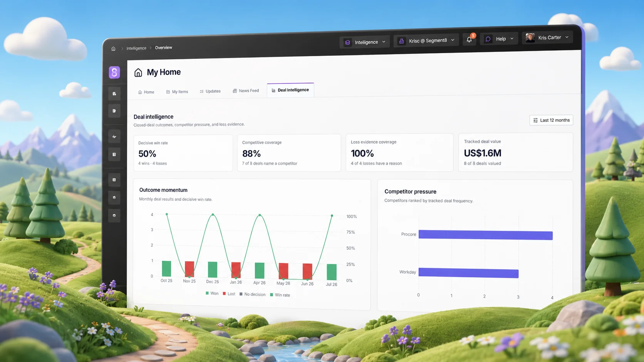Toggle the Lost legend item

[229, 294]
